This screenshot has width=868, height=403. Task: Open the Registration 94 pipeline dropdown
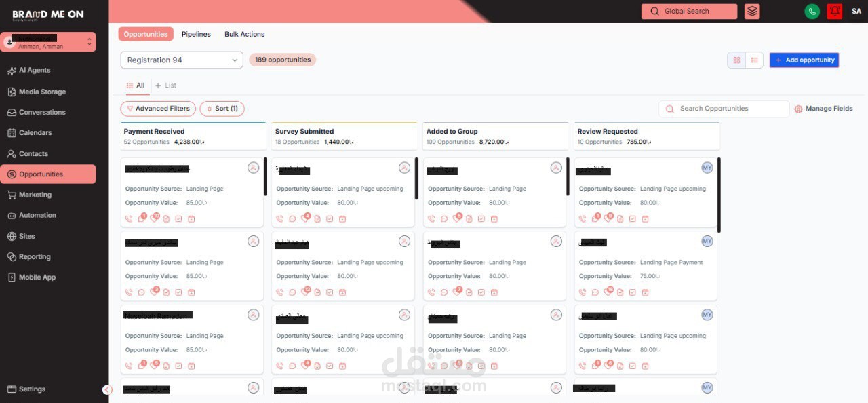182,60
